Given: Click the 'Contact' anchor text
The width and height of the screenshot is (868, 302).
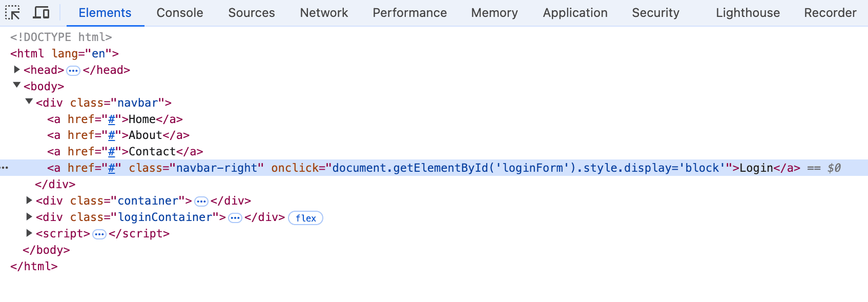Looking at the screenshot, I should pyautogui.click(x=152, y=152).
